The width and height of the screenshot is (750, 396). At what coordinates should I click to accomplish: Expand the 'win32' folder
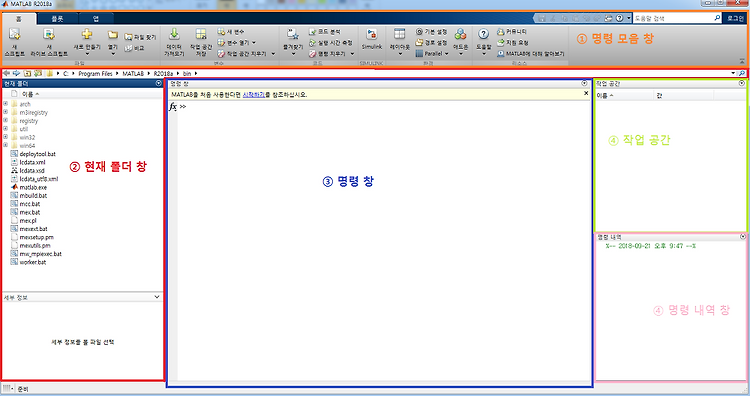coord(5,137)
